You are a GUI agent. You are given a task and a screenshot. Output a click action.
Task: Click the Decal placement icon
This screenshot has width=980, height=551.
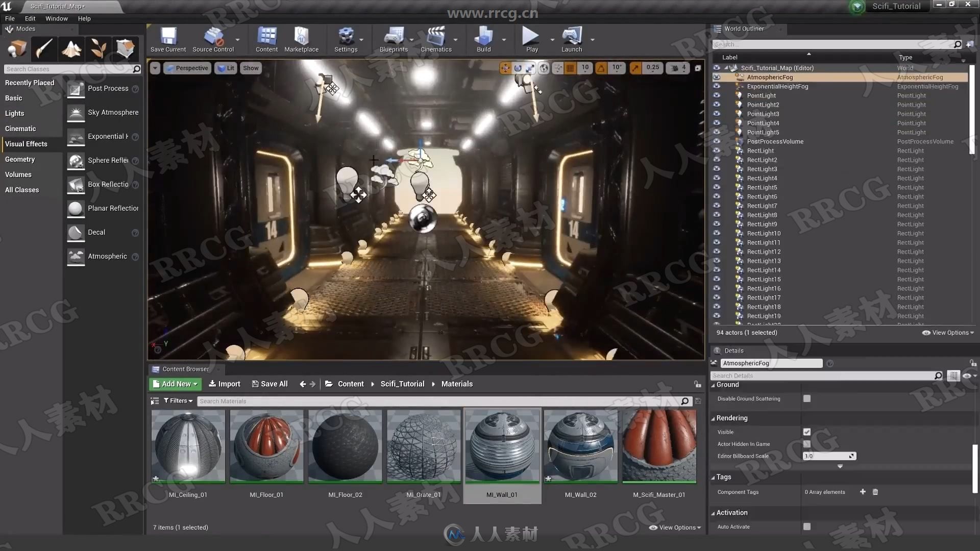coord(75,232)
